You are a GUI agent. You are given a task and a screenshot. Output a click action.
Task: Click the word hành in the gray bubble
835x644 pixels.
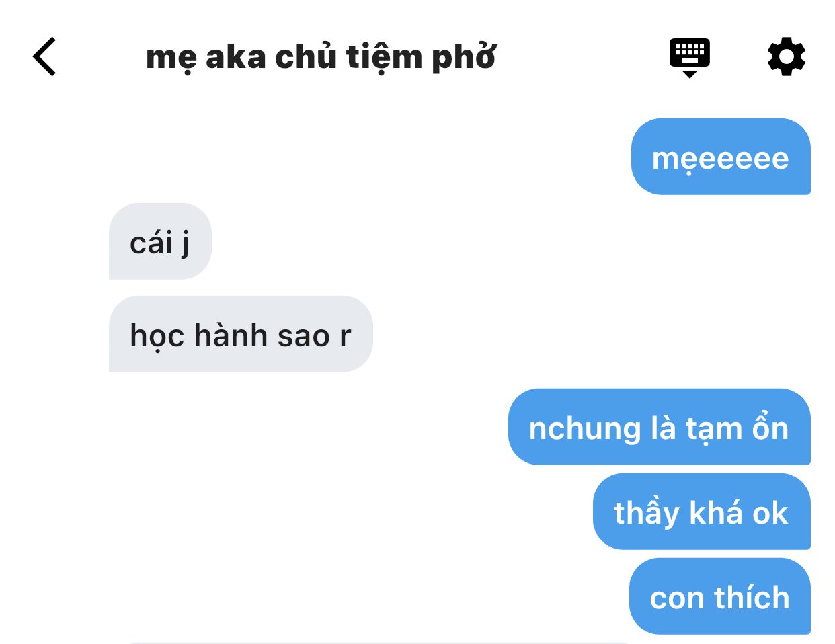pos(231,334)
